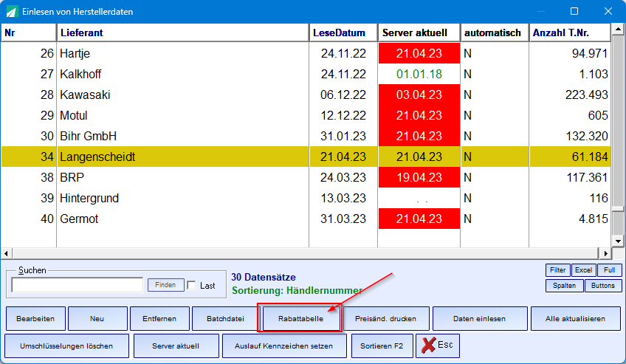Close dialog with red X Esc button
626x364 pixels.
pos(438,346)
